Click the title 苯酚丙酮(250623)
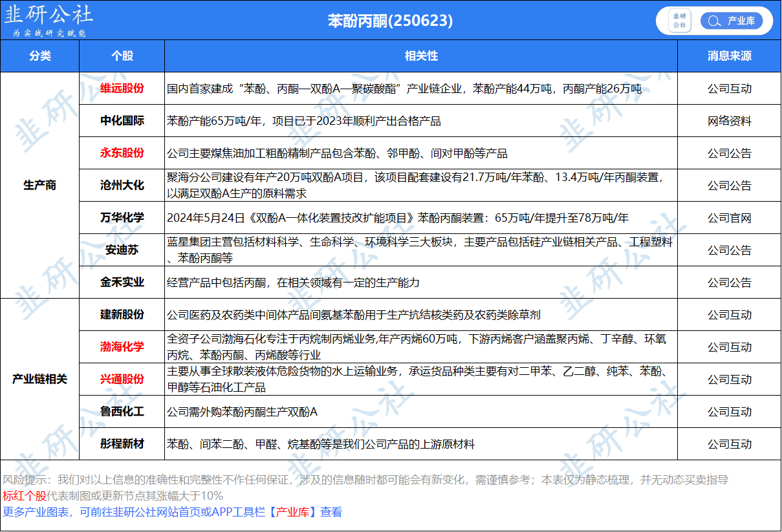782x532 pixels. (x=390, y=21)
